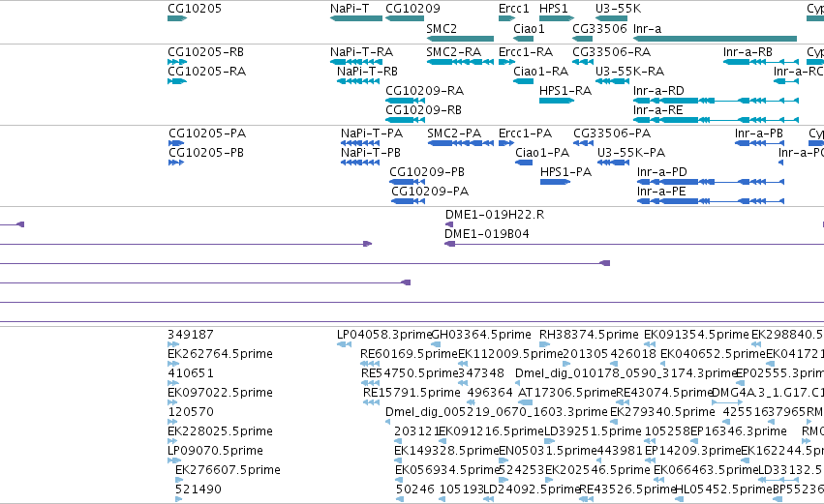This screenshot has width=824, height=504.
Task: Select the 120570 EST label
Action: [x=190, y=412]
